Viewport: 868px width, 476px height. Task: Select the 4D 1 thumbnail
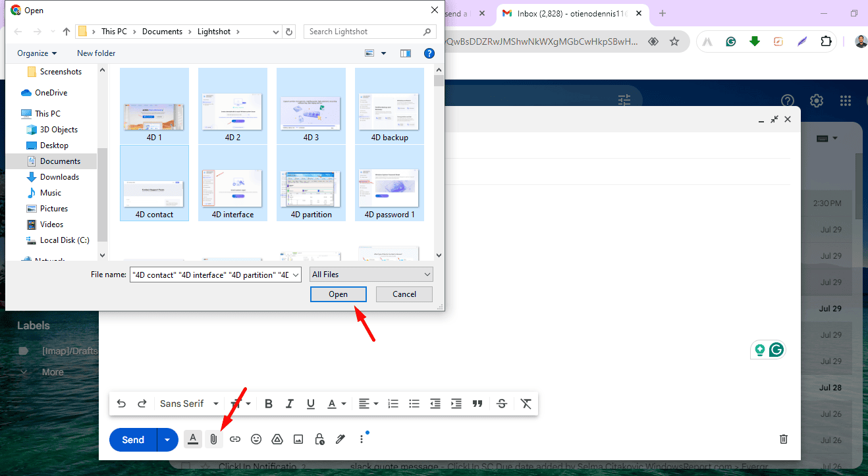pos(155,106)
